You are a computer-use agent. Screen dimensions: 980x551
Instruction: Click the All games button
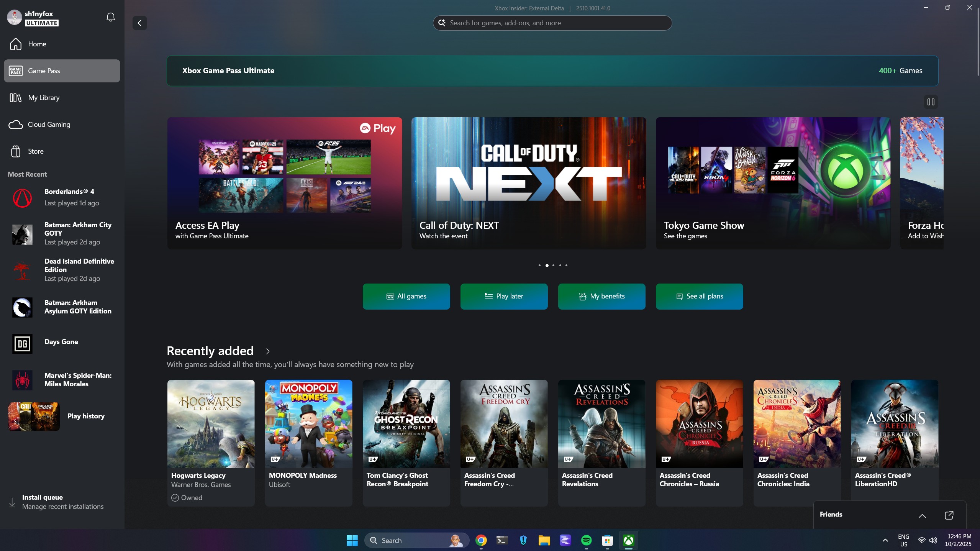406,296
